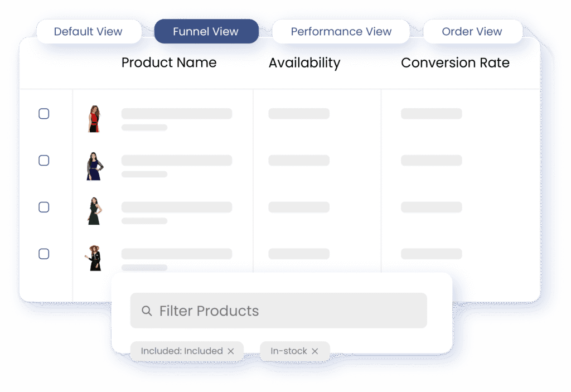The image size is (571, 392).
Task: Open the thumbnail of the model with a hat
Action: click(x=94, y=258)
